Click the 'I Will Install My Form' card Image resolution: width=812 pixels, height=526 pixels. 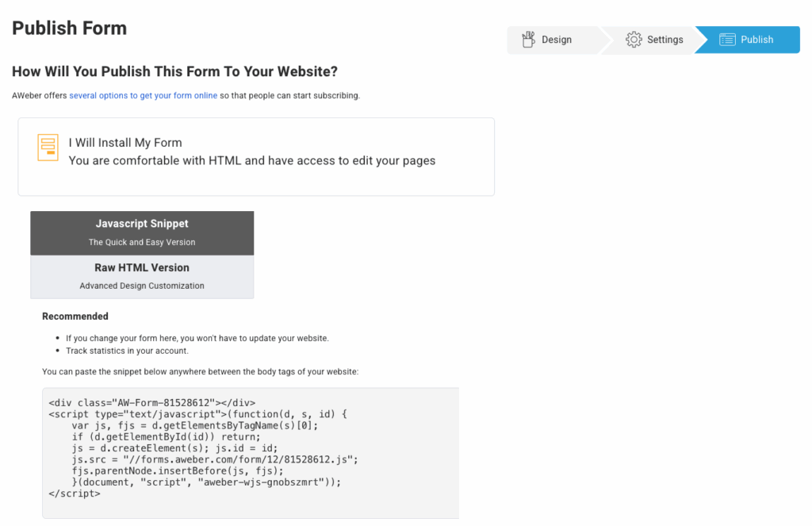coord(255,155)
